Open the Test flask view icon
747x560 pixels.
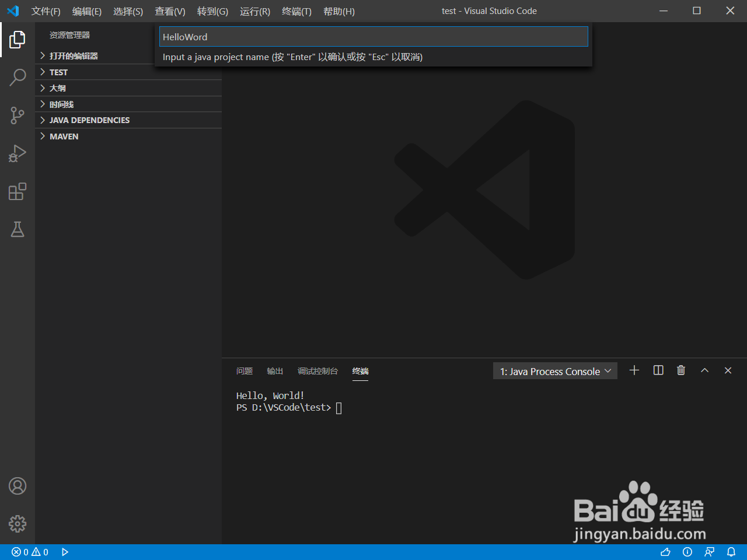[18, 229]
